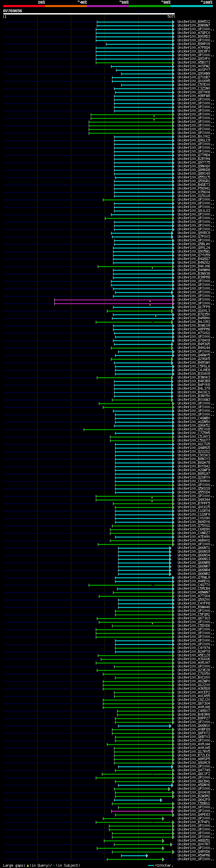Select the UniRef100_C1GRY4 label
The height and width of the screenshot is (868, 216).
pyautogui.click(x=194, y=511)
